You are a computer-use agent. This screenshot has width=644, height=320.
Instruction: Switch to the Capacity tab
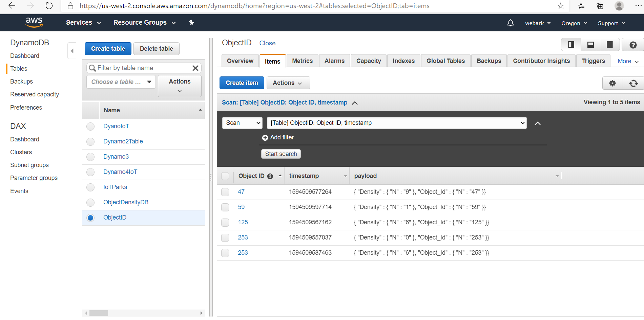pyautogui.click(x=369, y=61)
